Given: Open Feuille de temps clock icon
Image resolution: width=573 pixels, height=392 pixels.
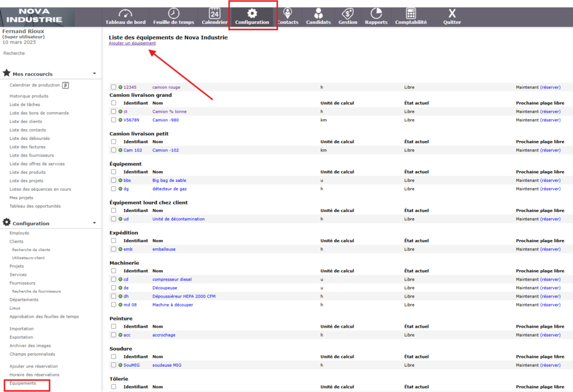Looking at the screenshot, I should point(173,13).
